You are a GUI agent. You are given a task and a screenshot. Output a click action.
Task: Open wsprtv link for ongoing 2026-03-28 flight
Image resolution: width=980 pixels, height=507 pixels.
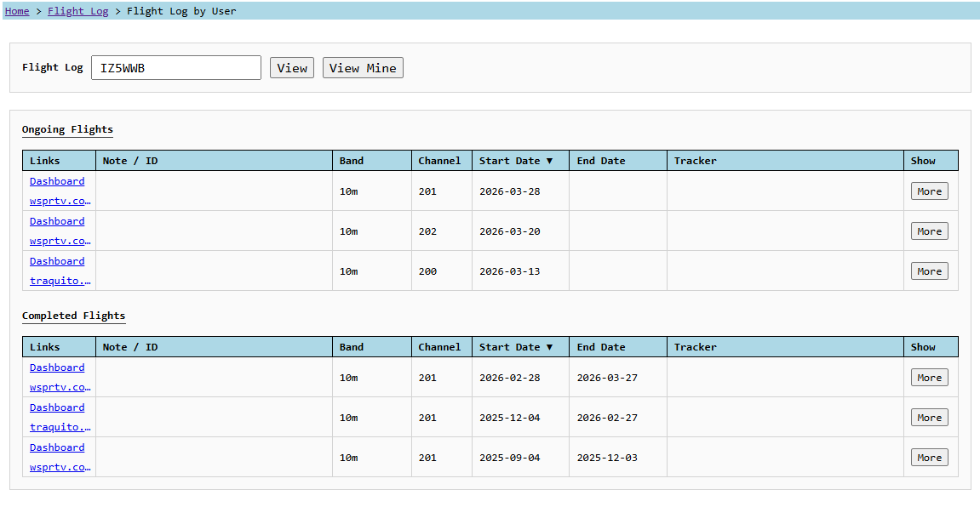tap(60, 201)
